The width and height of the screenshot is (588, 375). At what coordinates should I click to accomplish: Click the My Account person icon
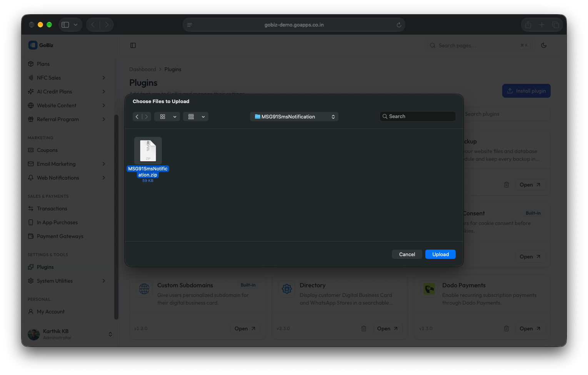(x=31, y=312)
